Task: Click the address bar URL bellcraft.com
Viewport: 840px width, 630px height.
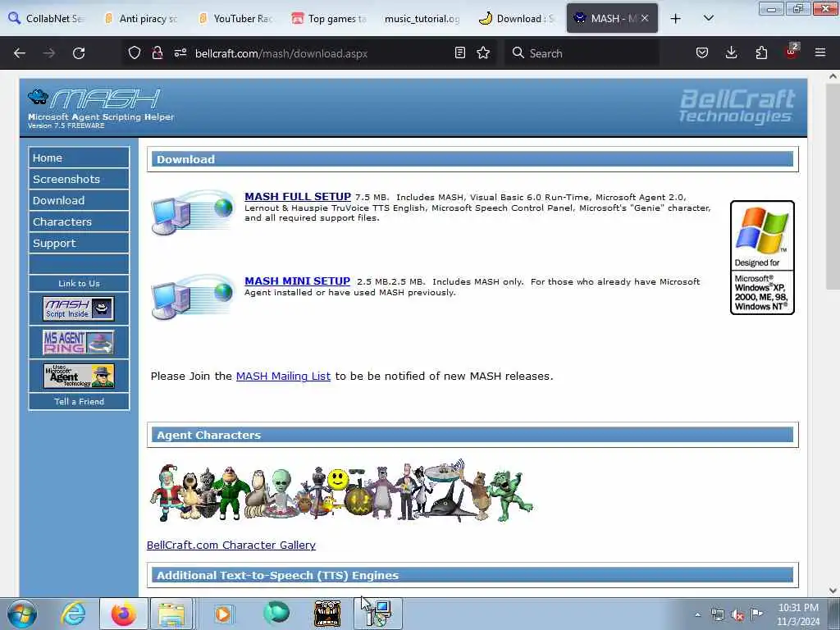Action: coord(281,53)
